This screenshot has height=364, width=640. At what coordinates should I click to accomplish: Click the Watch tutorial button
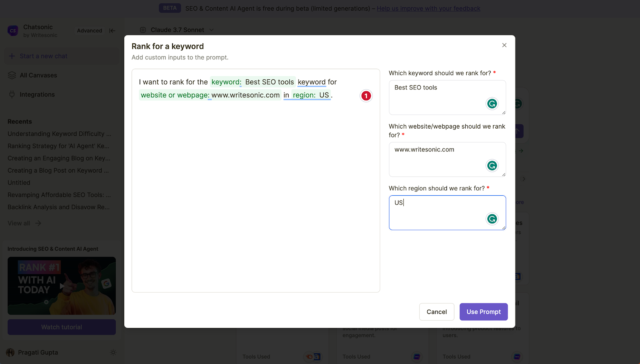(62, 327)
